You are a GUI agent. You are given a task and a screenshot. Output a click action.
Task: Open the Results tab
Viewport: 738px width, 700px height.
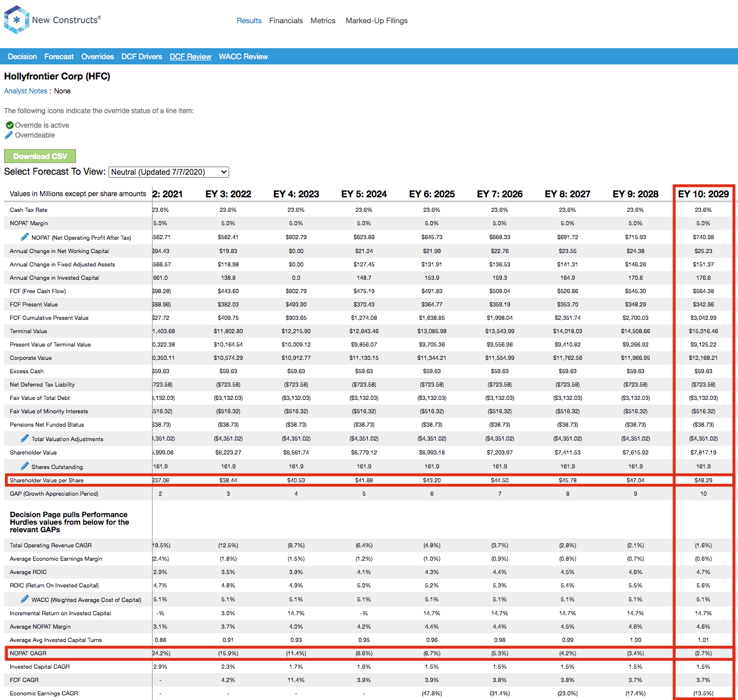pyautogui.click(x=249, y=21)
